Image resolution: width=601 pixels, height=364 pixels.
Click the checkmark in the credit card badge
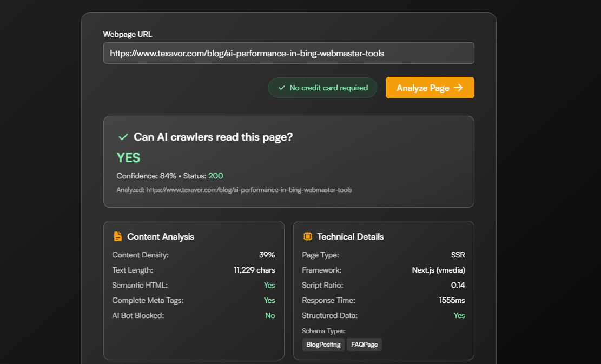281,87
